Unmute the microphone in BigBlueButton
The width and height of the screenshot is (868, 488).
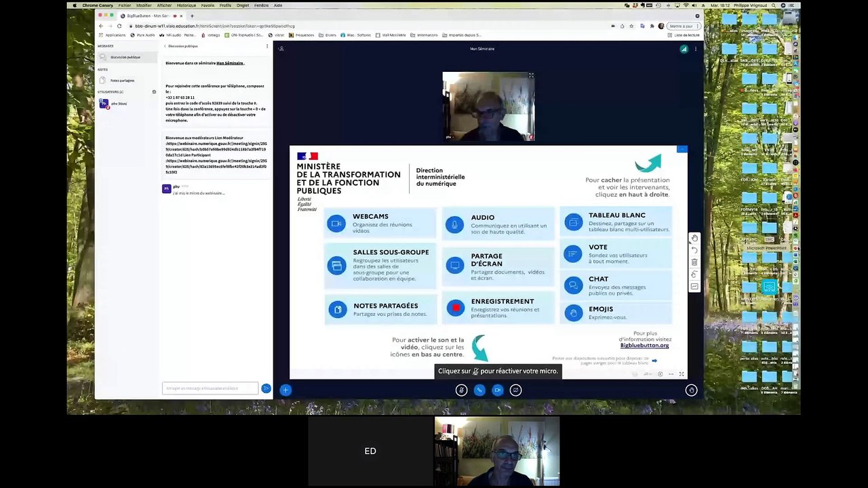(461, 390)
